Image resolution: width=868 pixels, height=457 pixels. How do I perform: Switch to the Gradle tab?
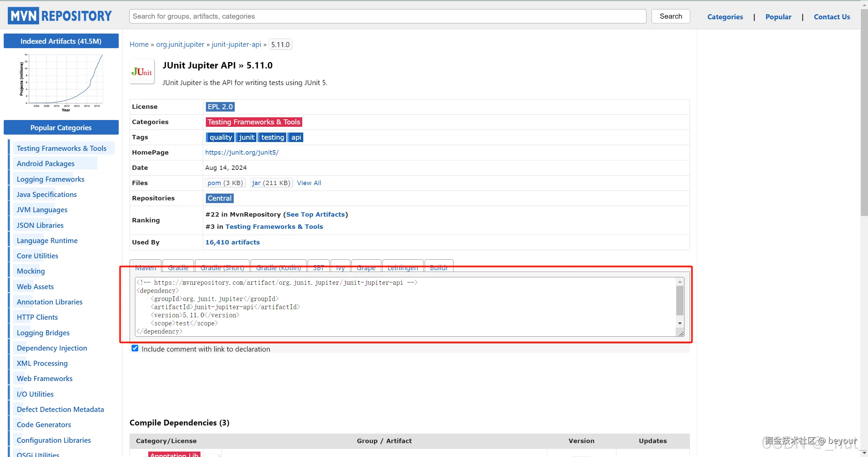[178, 267]
